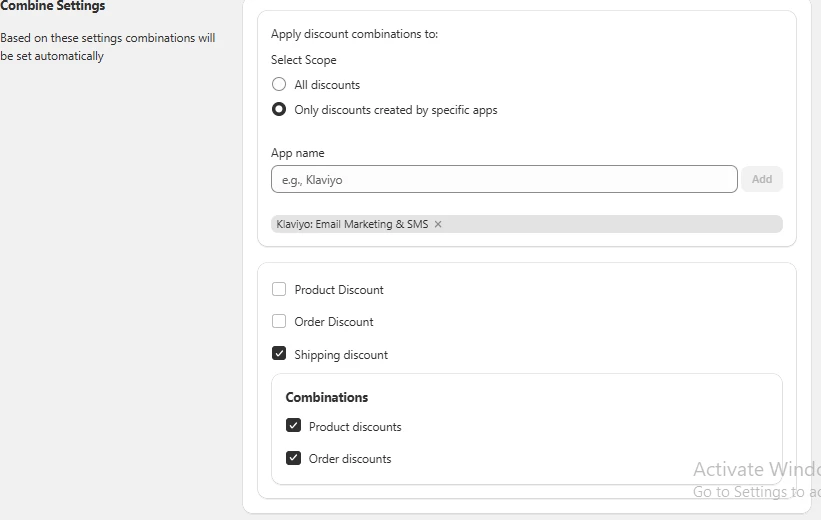
Task: Click 'Order discounts' label in Combinations
Action: (350, 459)
